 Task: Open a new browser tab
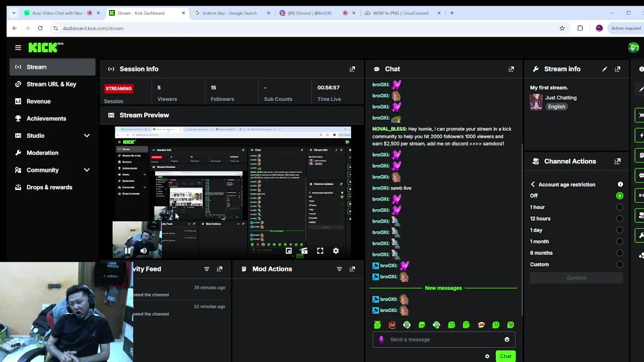coord(452,13)
